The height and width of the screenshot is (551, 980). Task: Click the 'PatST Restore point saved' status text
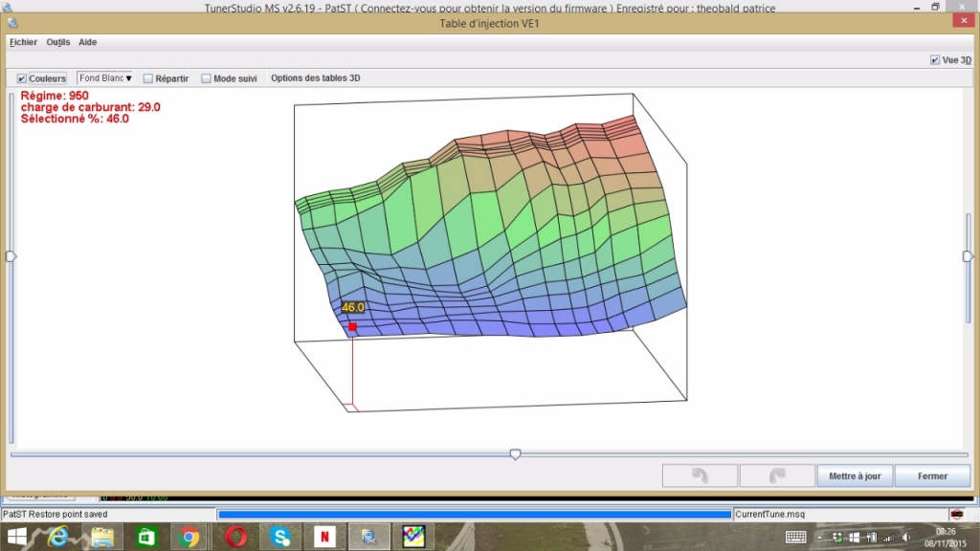55,514
